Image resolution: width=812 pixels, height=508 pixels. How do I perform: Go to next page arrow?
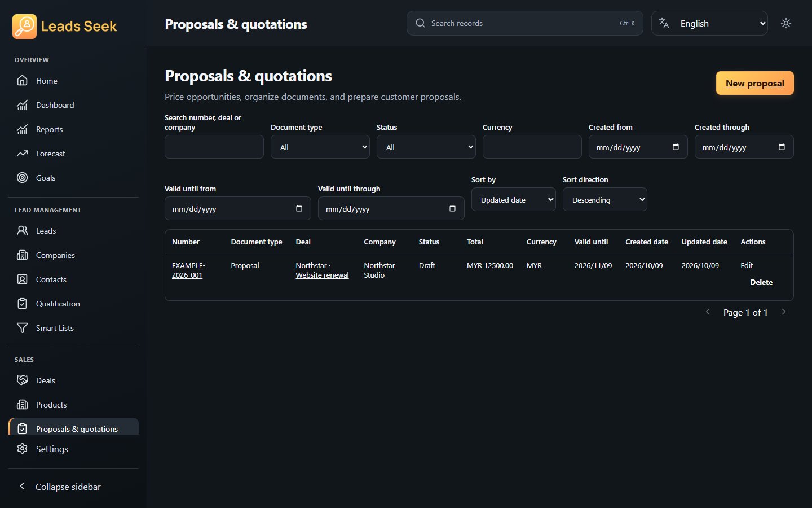[x=783, y=312]
